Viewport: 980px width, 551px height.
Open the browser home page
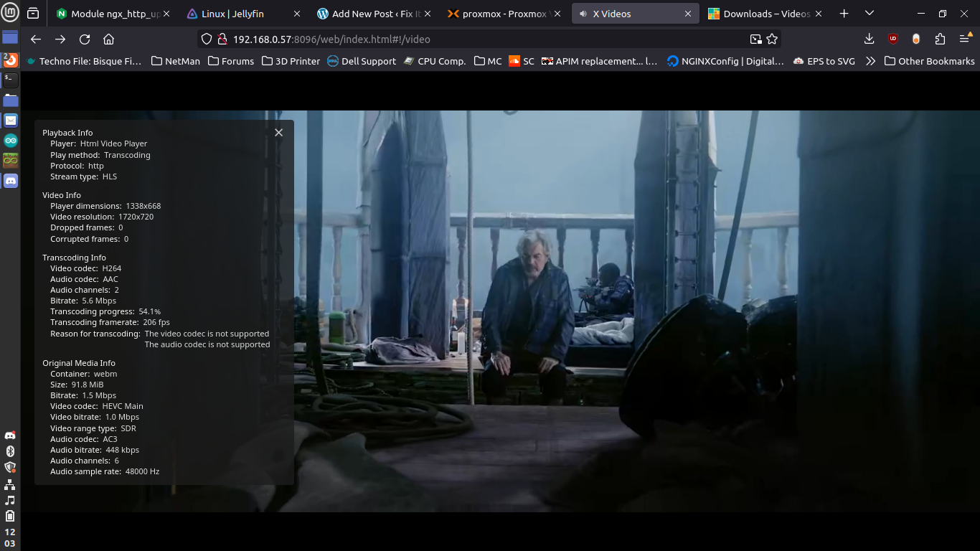[x=109, y=39]
